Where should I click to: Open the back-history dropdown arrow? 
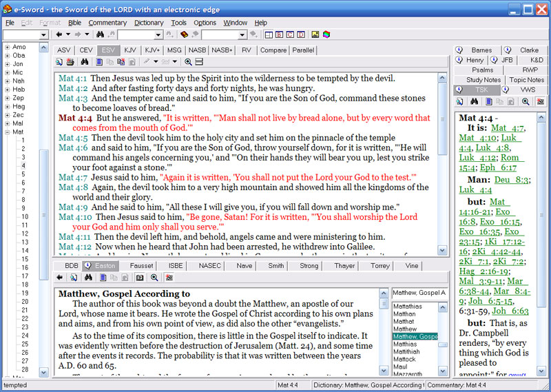68,34
